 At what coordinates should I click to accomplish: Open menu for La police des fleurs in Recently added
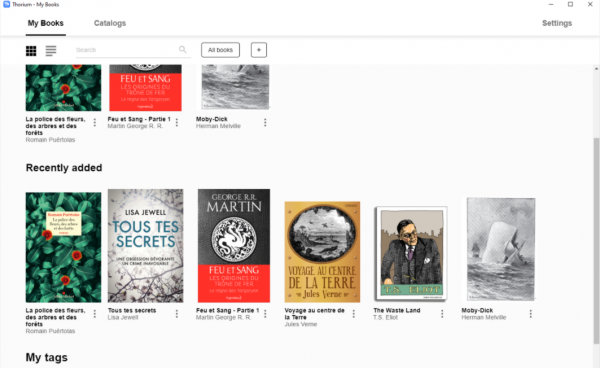(x=95, y=314)
